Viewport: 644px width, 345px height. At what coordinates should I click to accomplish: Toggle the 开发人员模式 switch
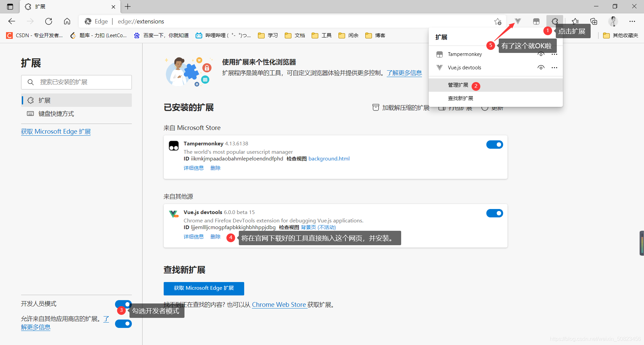(x=123, y=304)
